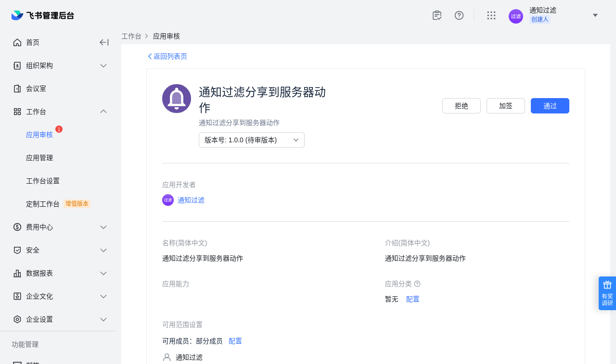Click the 加签 button
Image resolution: width=616 pixels, height=364 pixels.
tap(506, 106)
